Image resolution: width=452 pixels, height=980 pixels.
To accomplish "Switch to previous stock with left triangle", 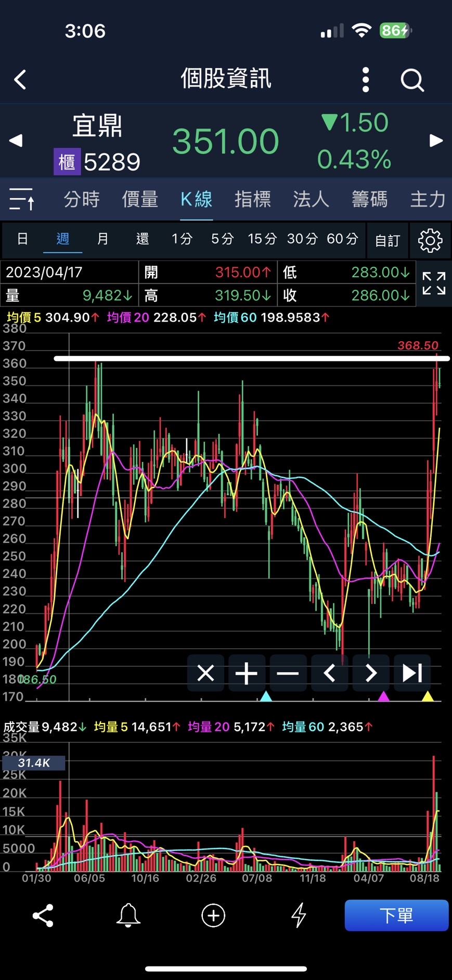I will tap(16, 140).
